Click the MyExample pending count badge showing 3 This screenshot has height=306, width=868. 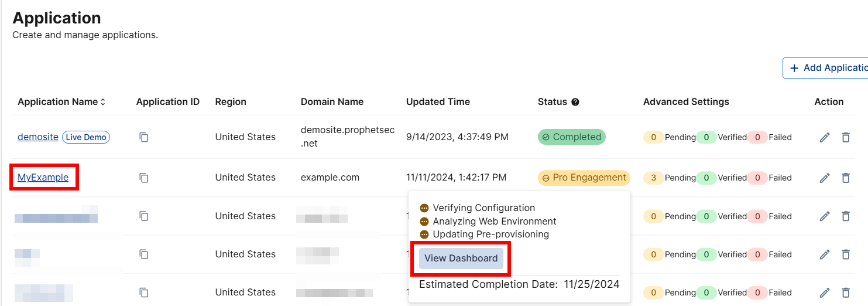[x=653, y=178]
